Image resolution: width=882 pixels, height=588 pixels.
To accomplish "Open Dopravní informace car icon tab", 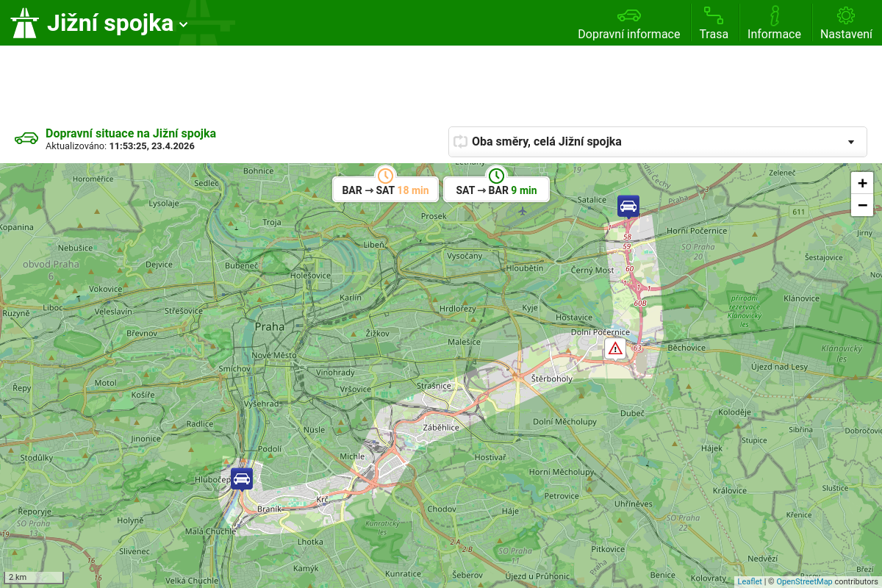I will tap(628, 16).
